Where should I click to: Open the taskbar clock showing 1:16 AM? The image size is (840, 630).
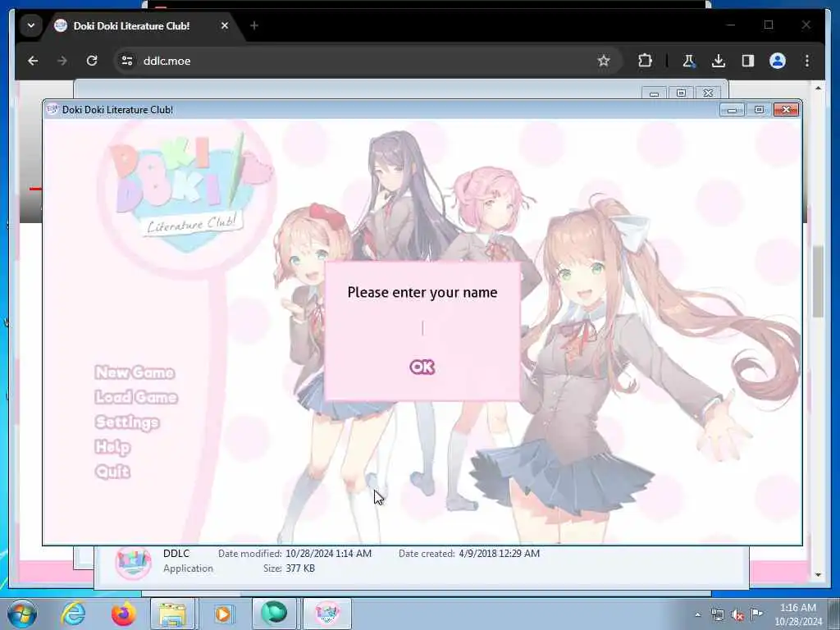click(798, 614)
